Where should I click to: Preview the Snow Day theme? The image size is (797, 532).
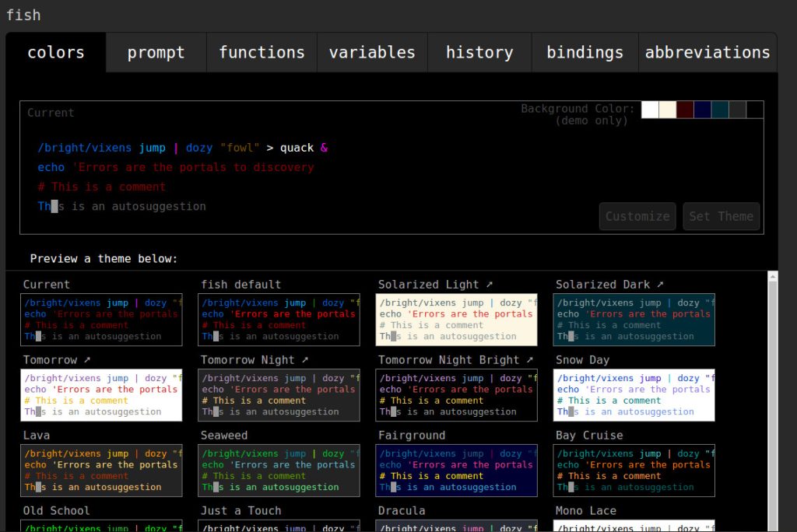[634, 395]
